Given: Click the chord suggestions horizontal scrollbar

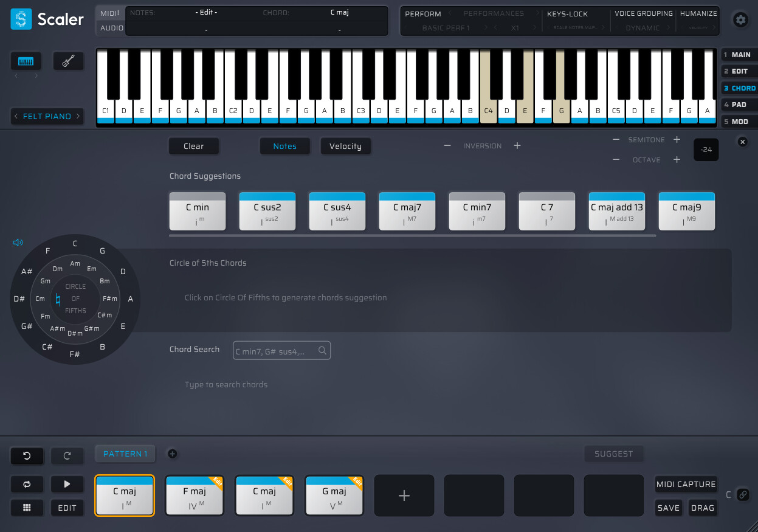Looking at the screenshot, I should 413,235.
